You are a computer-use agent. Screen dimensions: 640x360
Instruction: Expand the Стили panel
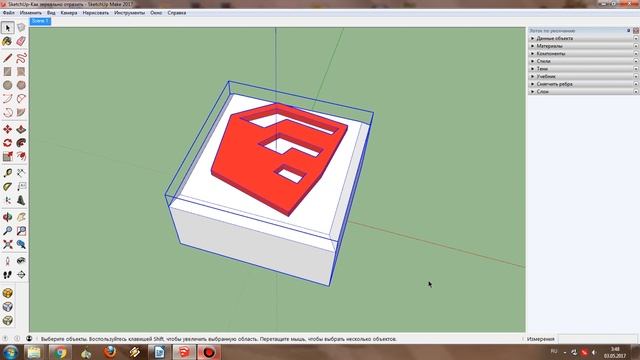click(583, 61)
